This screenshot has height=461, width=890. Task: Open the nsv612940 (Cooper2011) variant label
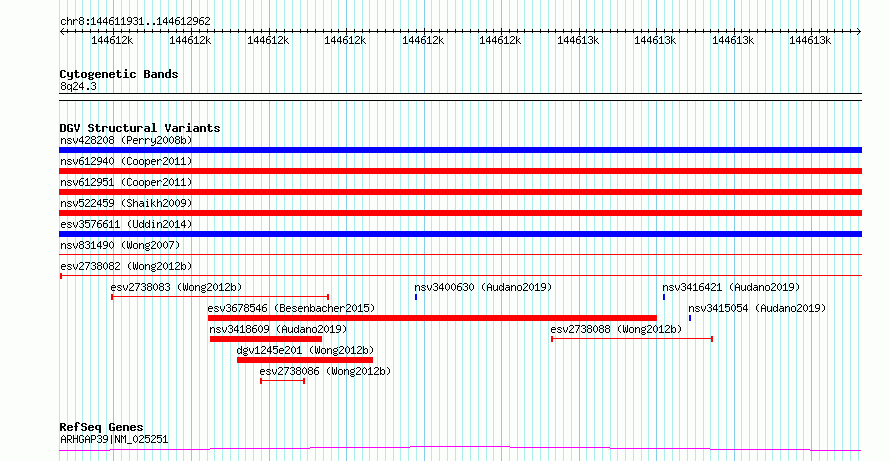tap(126, 161)
